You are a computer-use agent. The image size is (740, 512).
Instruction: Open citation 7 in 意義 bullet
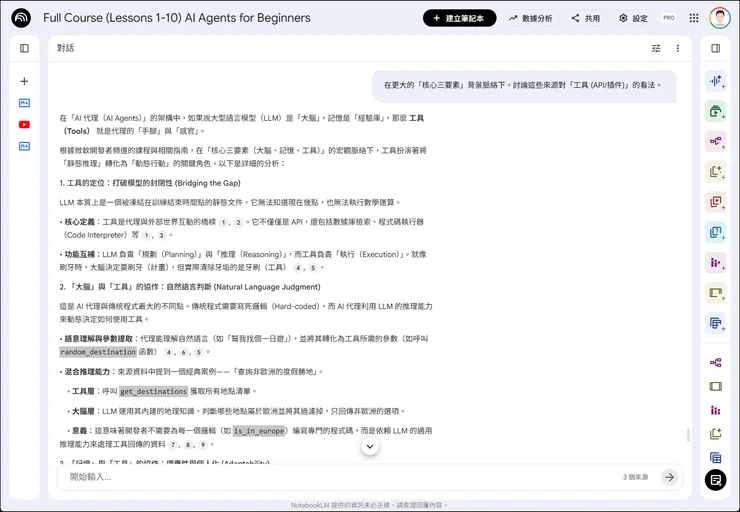point(173,445)
